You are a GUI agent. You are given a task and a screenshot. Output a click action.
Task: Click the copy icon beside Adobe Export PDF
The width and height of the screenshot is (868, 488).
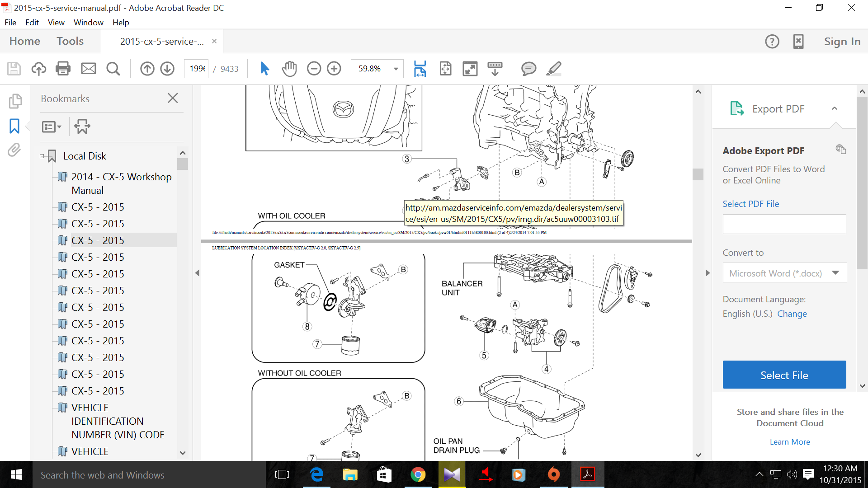point(841,149)
